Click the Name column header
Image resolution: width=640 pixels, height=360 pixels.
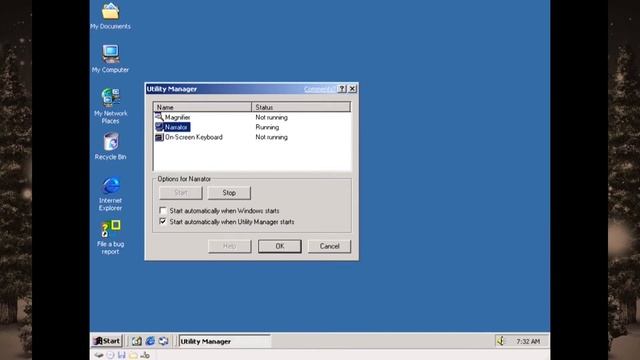pyautogui.click(x=202, y=107)
